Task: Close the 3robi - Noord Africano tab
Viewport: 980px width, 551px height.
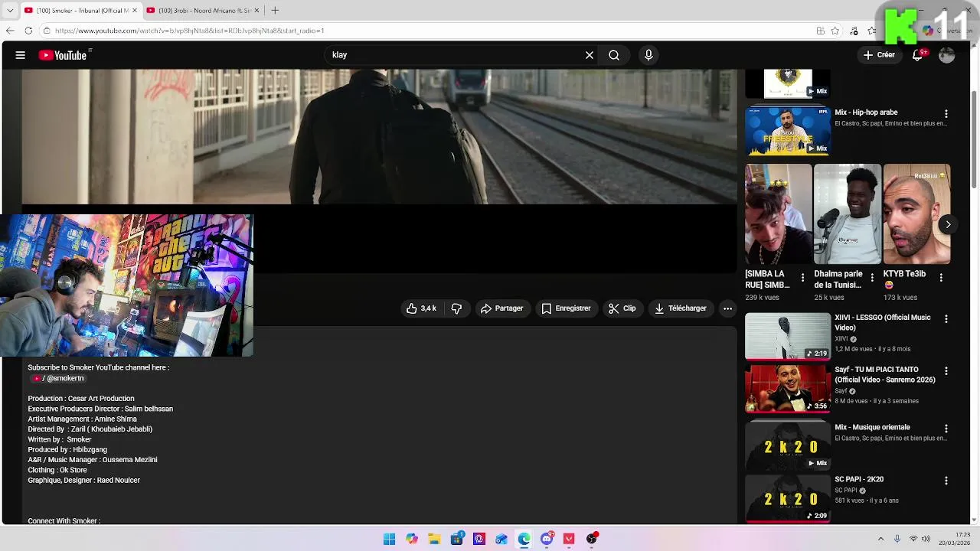Action: pos(256,11)
